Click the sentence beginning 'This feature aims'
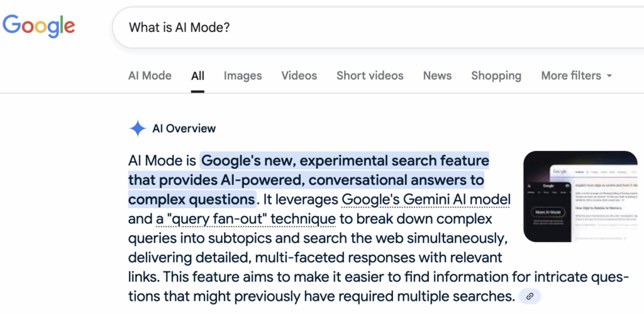This screenshot has height=314, width=644. [377, 277]
